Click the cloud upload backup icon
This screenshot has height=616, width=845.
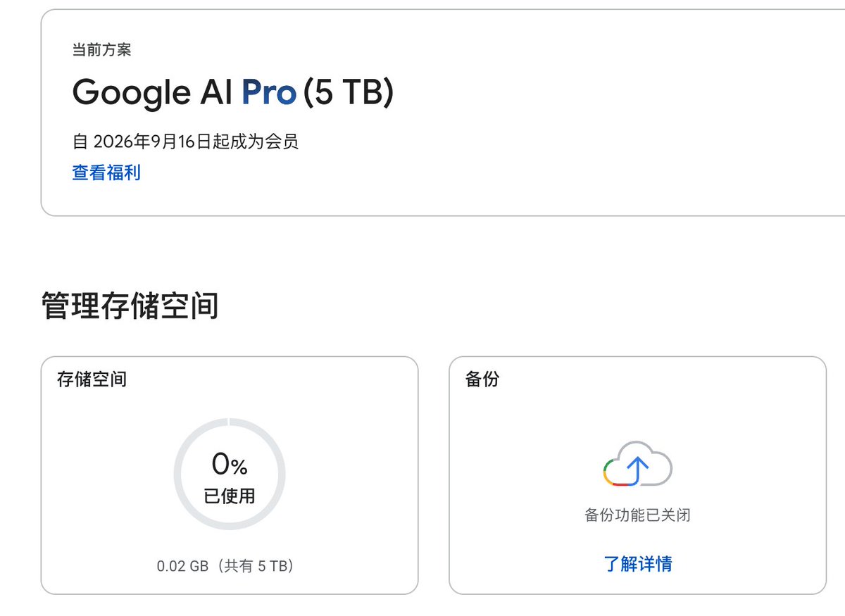click(638, 464)
